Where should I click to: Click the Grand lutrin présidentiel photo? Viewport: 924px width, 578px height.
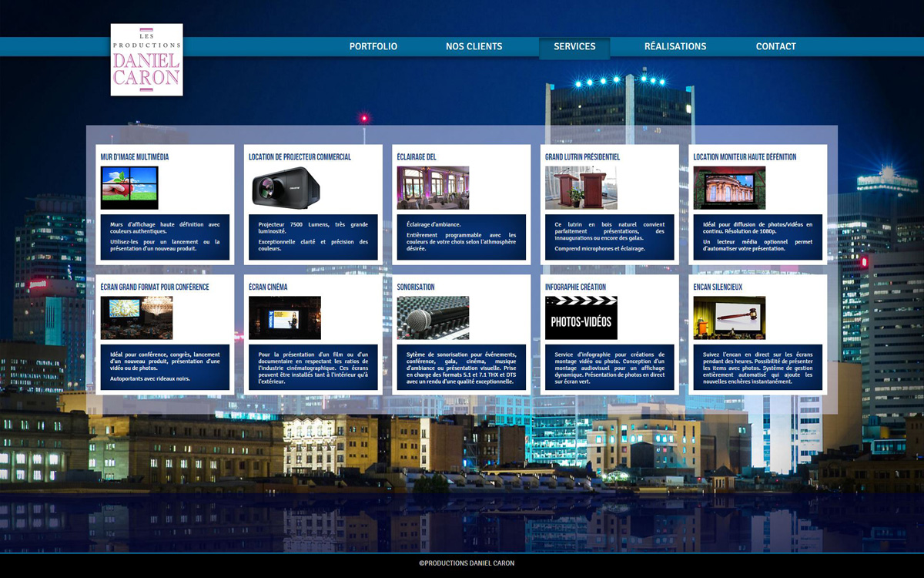tap(581, 188)
